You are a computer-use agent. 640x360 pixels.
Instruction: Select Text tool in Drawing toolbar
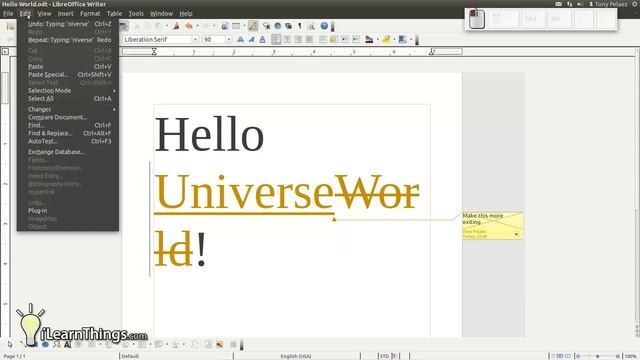pyautogui.click(x=67, y=344)
